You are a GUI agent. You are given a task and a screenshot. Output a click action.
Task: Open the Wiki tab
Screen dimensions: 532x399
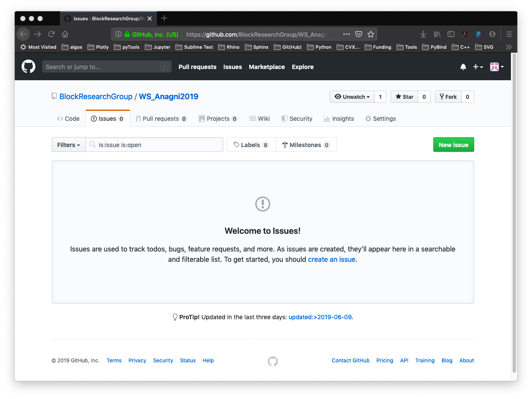(x=260, y=119)
